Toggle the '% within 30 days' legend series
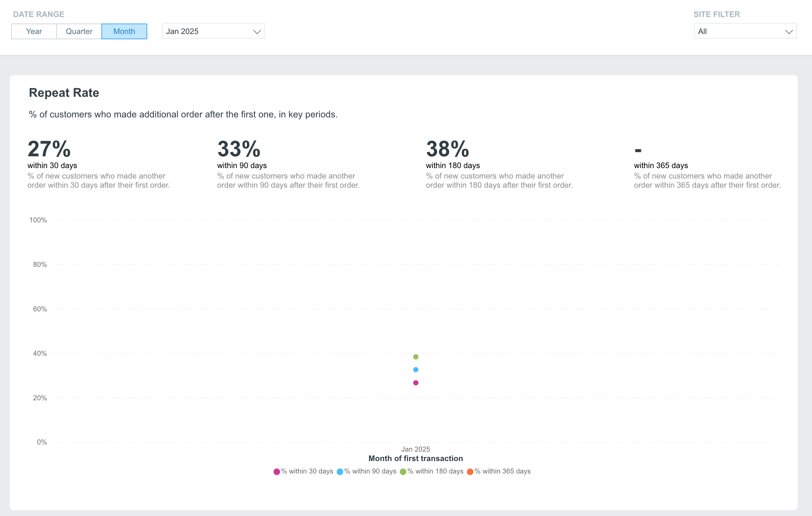 (x=303, y=471)
